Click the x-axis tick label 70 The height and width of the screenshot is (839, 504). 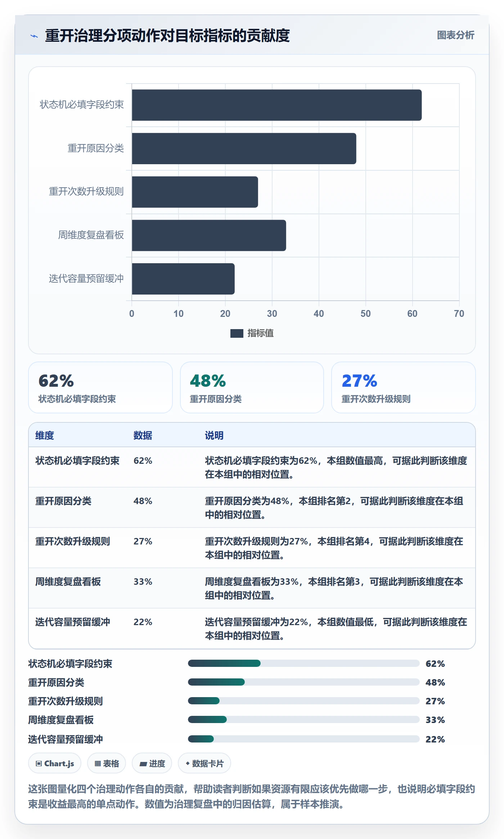(459, 314)
